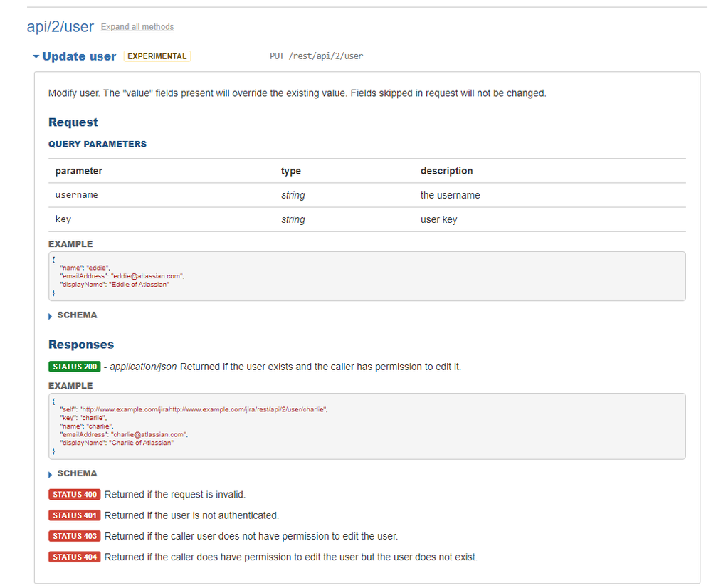Image resolution: width=711 pixels, height=588 pixels.
Task: Click the Request section heading
Action: pyautogui.click(x=73, y=122)
